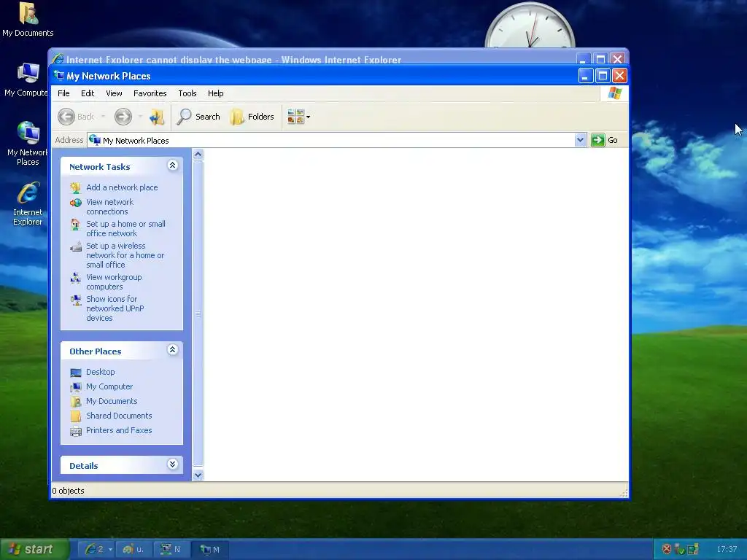This screenshot has width=747, height=560.
Task: Click the desktop analog clock gadget
Action: (530, 25)
